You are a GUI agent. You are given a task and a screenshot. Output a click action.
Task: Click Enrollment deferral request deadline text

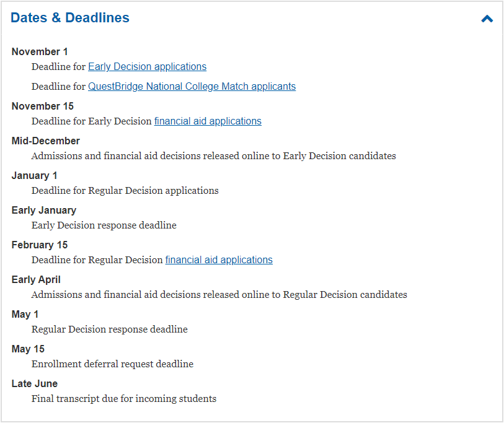click(112, 364)
